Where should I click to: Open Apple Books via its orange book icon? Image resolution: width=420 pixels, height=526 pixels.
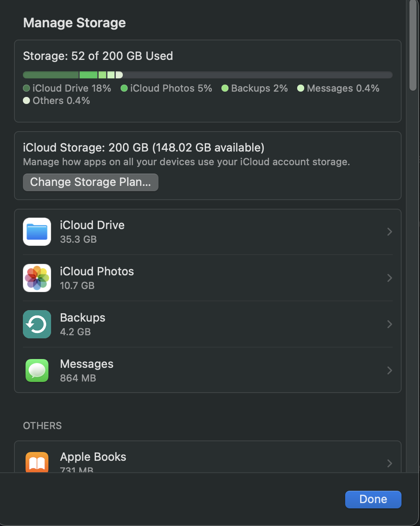(x=37, y=462)
